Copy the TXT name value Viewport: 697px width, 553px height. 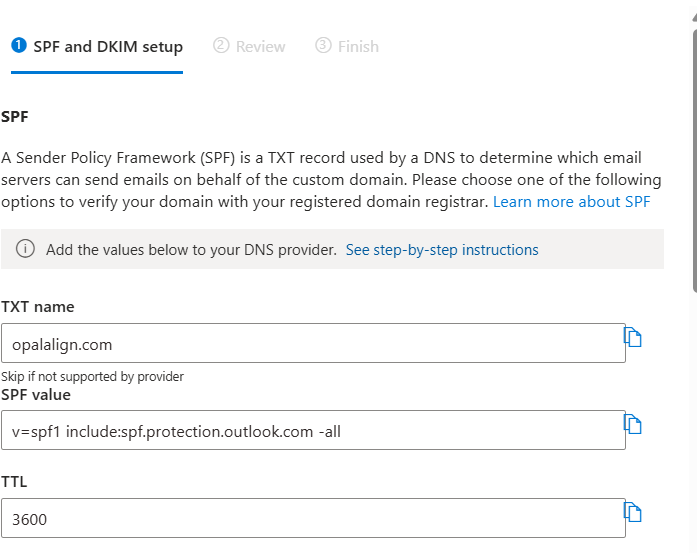pos(633,337)
